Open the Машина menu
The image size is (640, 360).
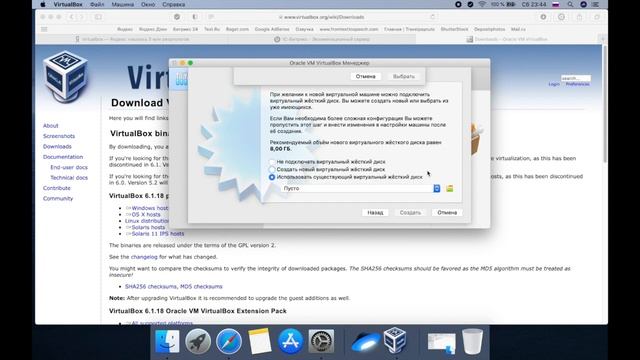coord(122,4)
